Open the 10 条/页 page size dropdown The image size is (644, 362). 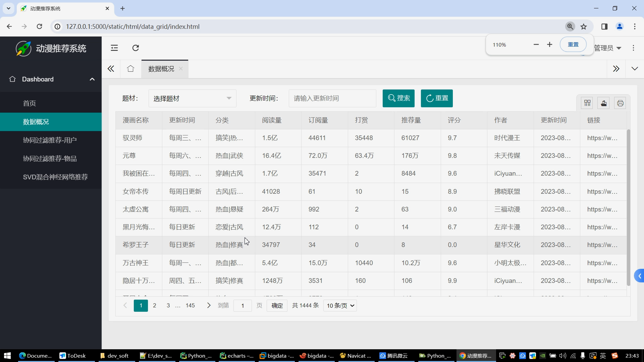click(x=340, y=306)
